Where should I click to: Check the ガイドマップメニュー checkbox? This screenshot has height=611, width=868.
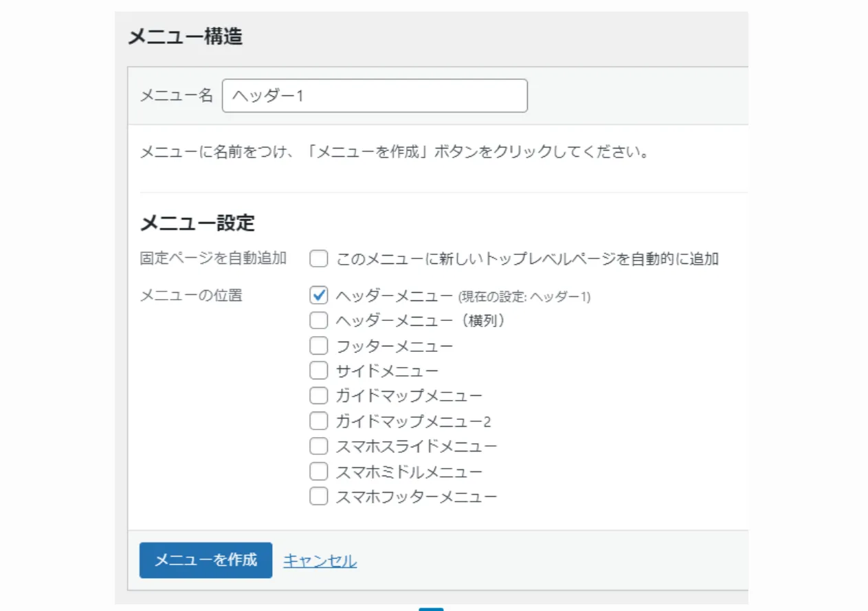pyautogui.click(x=318, y=395)
